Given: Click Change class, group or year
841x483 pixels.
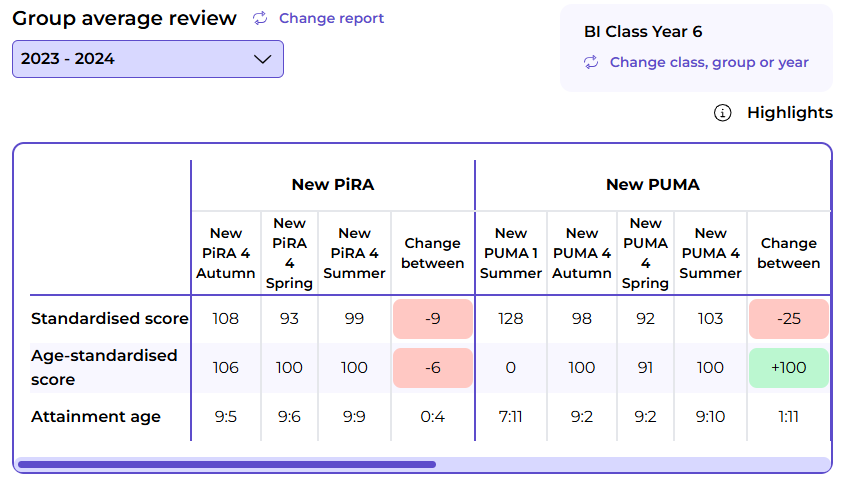Looking at the screenshot, I should (x=709, y=62).
